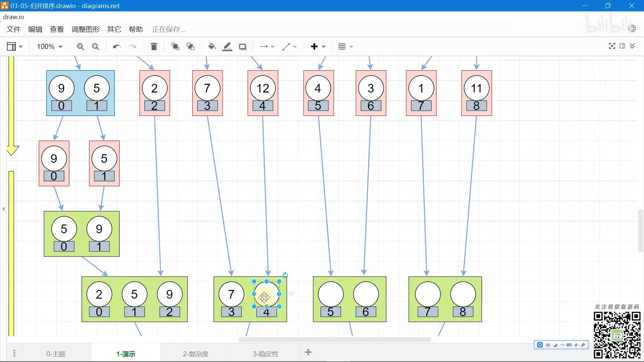Open the 查看 menu
This screenshot has width=644, height=362.
pyautogui.click(x=57, y=29)
